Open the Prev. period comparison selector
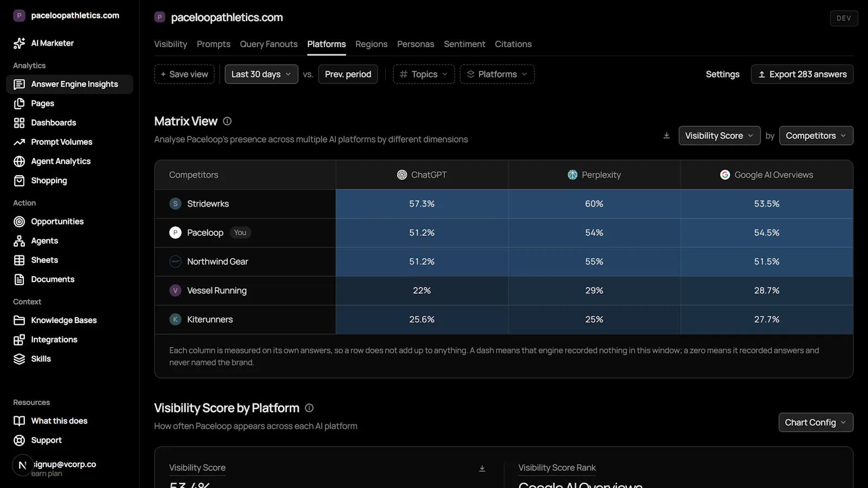The height and width of the screenshot is (488, 868). (x=348, y=74)
